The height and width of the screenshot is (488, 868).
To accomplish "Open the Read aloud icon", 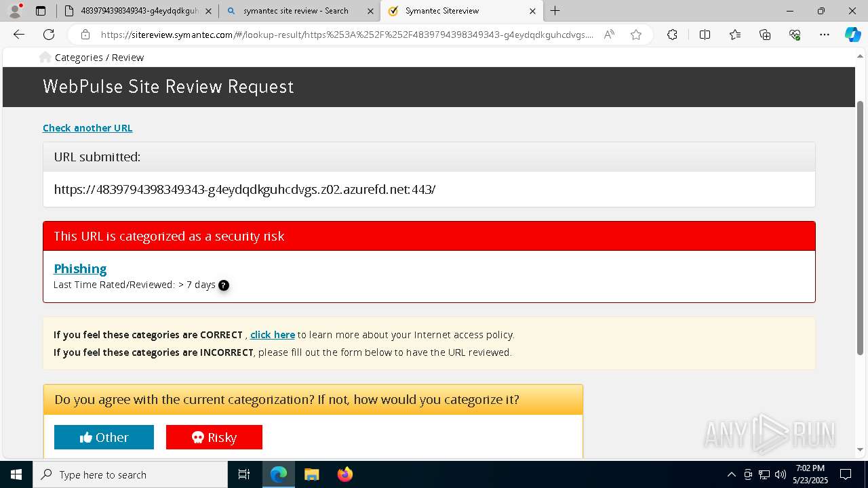I will click(x=609, y=35).
